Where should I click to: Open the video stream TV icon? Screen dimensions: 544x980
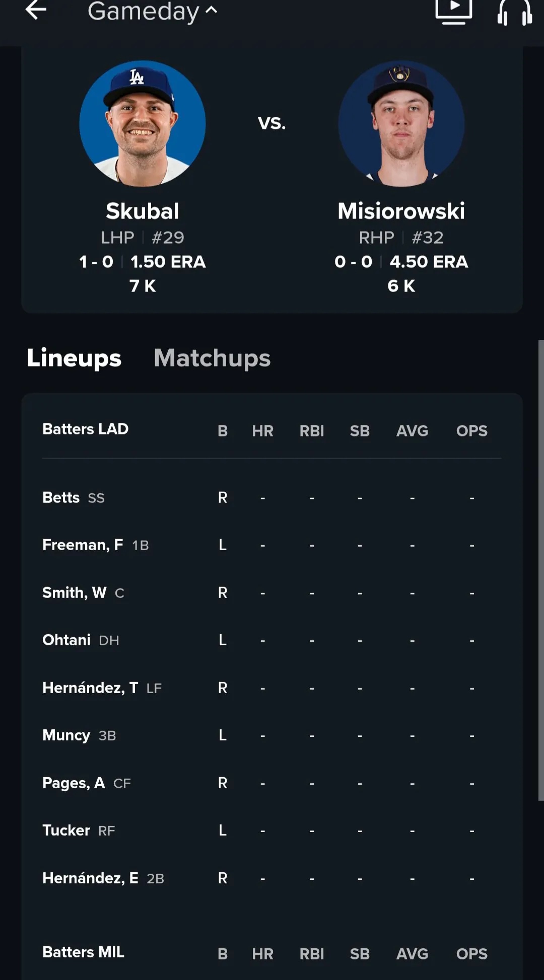point(453,11)
